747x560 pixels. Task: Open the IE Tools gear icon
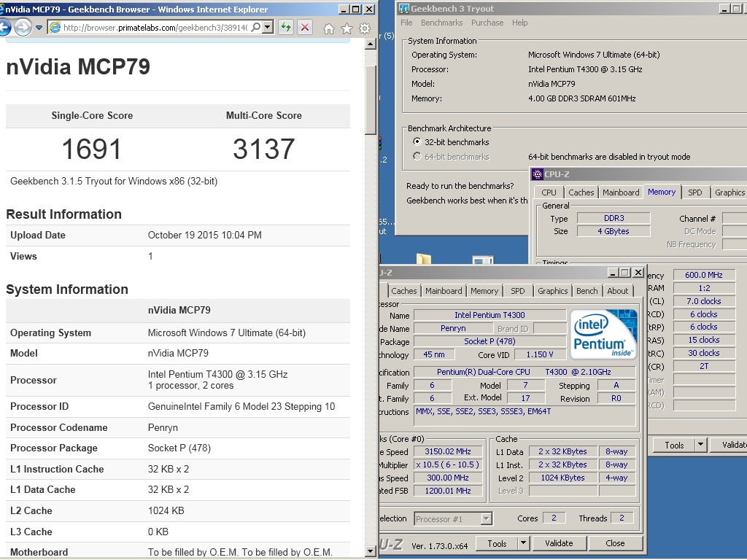coord(365,28)
